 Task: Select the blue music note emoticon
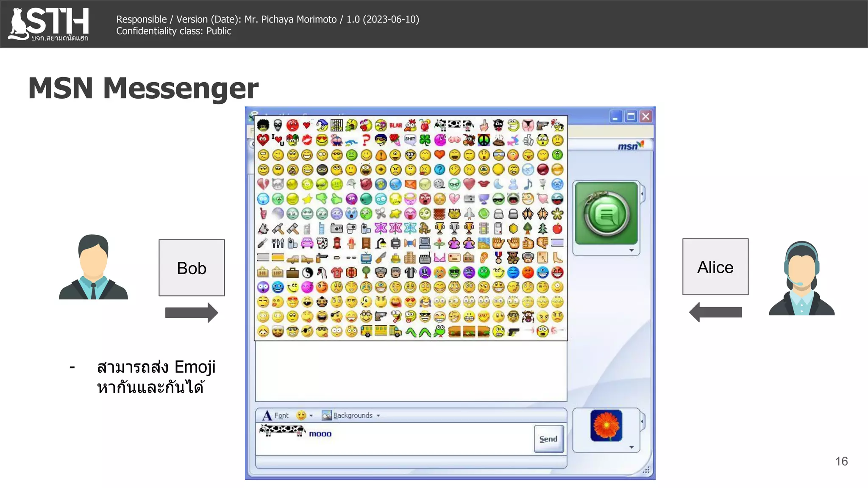tap(528, 184)
